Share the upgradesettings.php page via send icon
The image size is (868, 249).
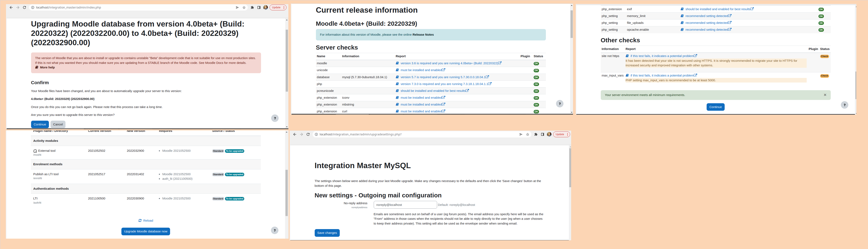click(521, 134)
